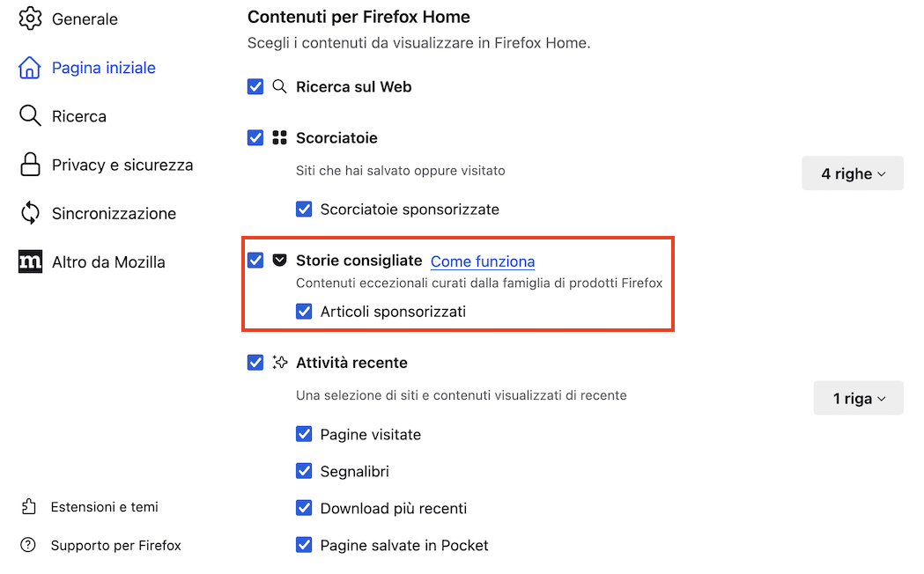The width and height of the screenshot is (924, 574).
Task: Toggle the Storie consigliate checkbox
Action: (255, 261)
